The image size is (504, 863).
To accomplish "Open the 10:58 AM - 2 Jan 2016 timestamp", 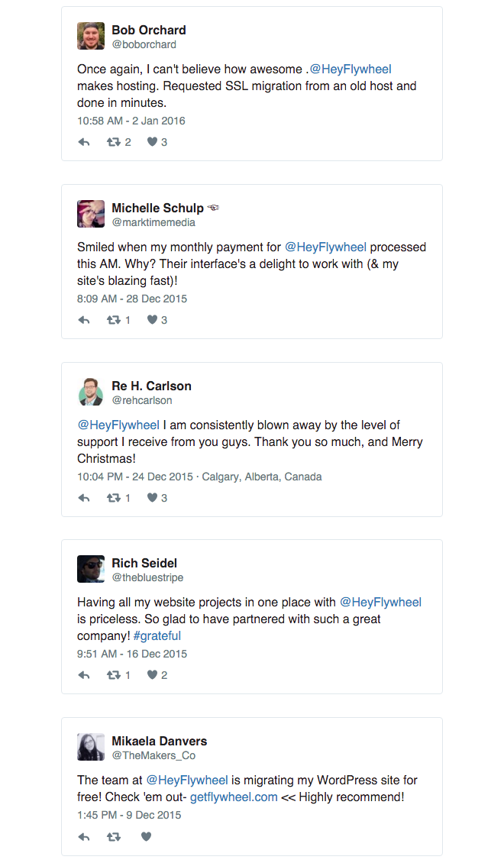I will coord(131,121).
